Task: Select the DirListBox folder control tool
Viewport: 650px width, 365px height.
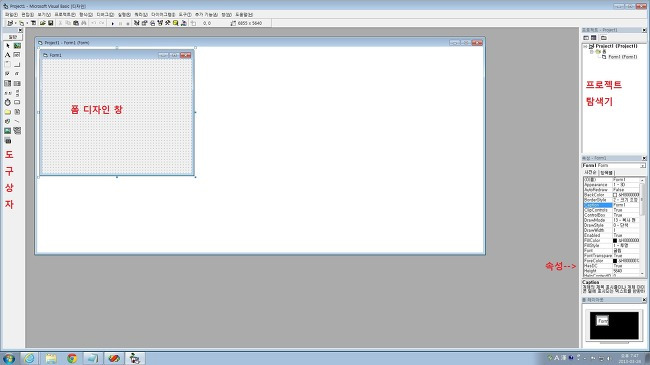Action: [x=7, y=112]
